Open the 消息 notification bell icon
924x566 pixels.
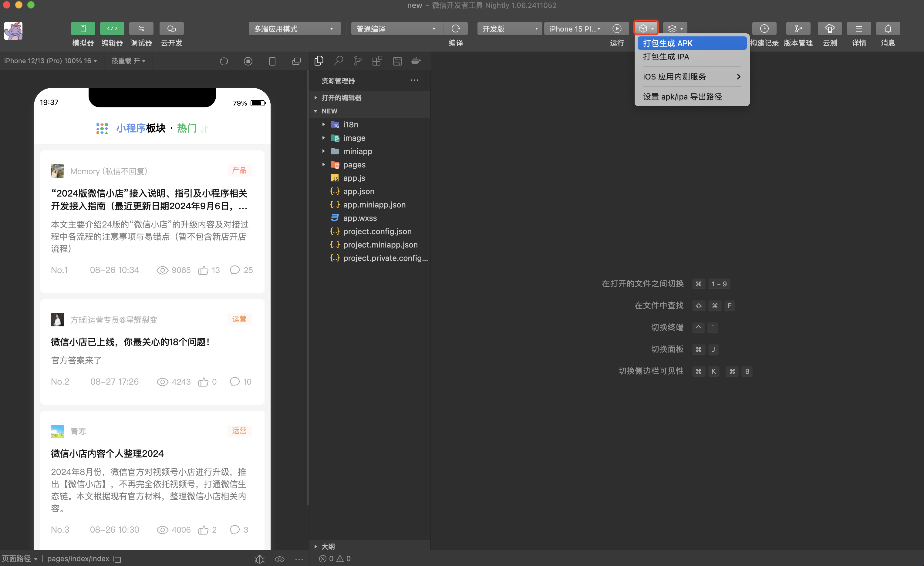tap(888, 29)
